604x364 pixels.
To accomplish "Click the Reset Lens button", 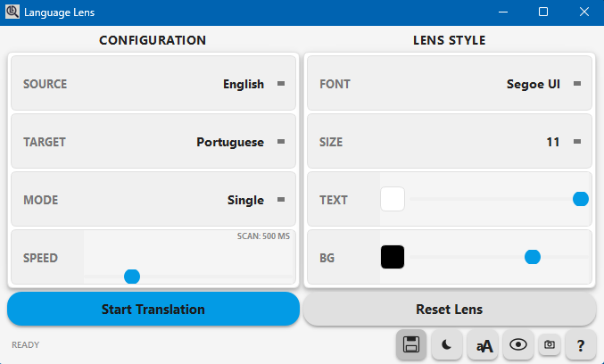I will [x=450, y=309].
